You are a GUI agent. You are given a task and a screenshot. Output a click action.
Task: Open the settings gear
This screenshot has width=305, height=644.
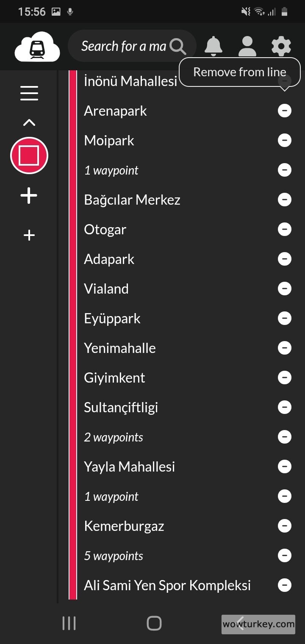(x=281, y=46)
